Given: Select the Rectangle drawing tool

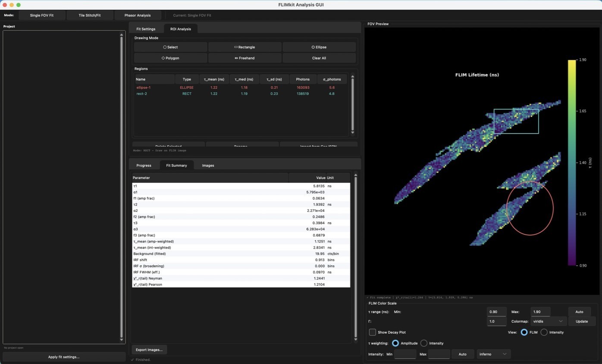Looking at the screenshot, I should pos(245,47).
